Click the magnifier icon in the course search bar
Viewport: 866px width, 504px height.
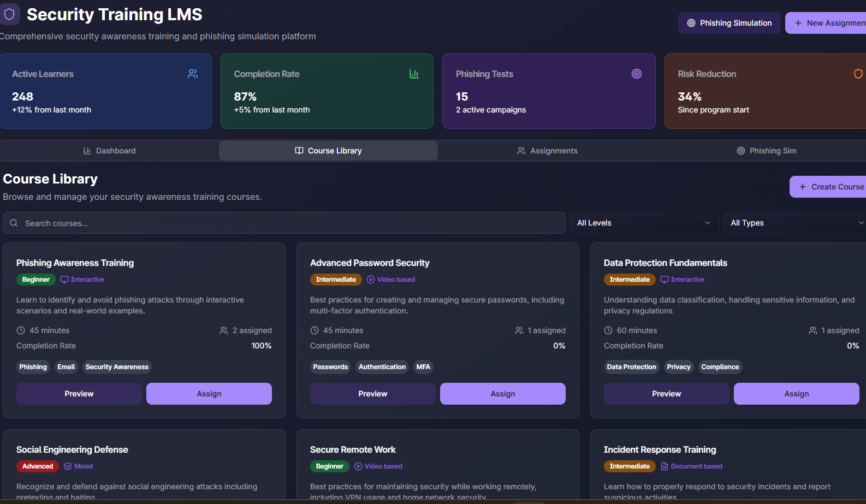coord(14,223)
